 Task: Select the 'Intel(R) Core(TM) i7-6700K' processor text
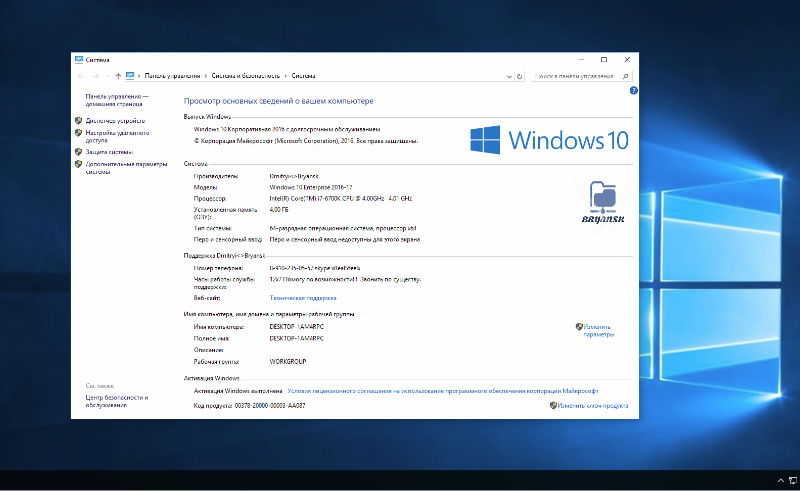click(341, 199)
